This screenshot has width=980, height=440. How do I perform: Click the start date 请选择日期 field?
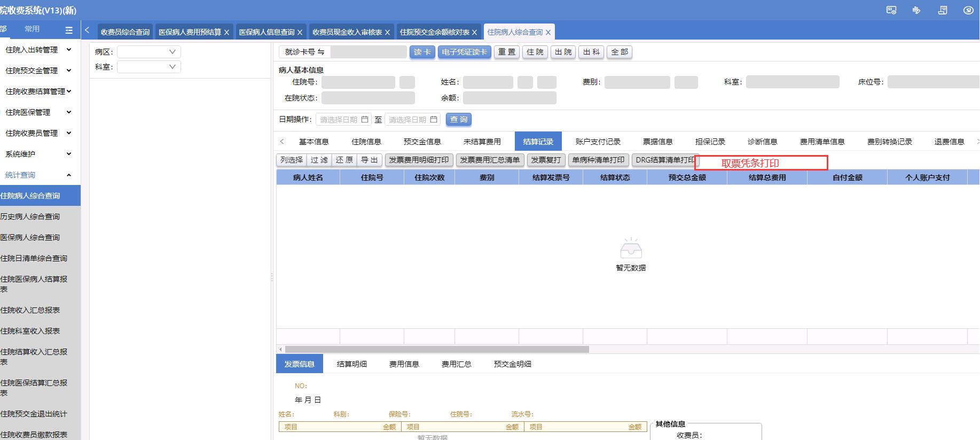[x=343, y=119]
